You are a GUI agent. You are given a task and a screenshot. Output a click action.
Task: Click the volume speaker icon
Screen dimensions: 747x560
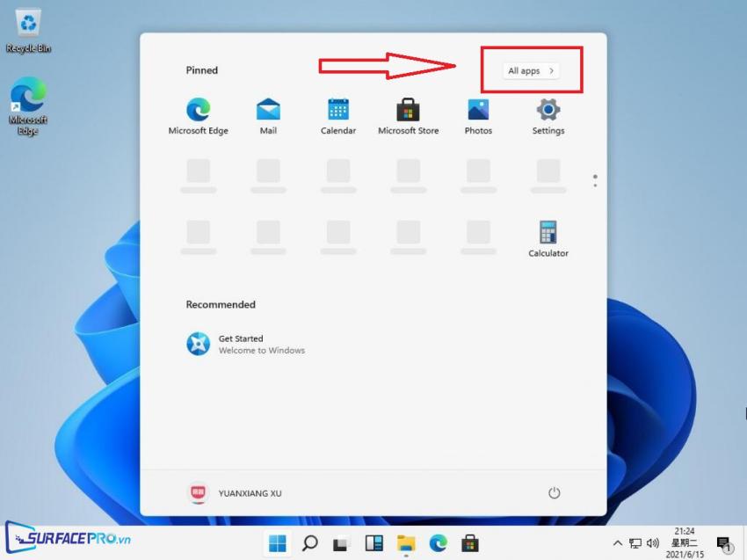[x=653, y=543]
